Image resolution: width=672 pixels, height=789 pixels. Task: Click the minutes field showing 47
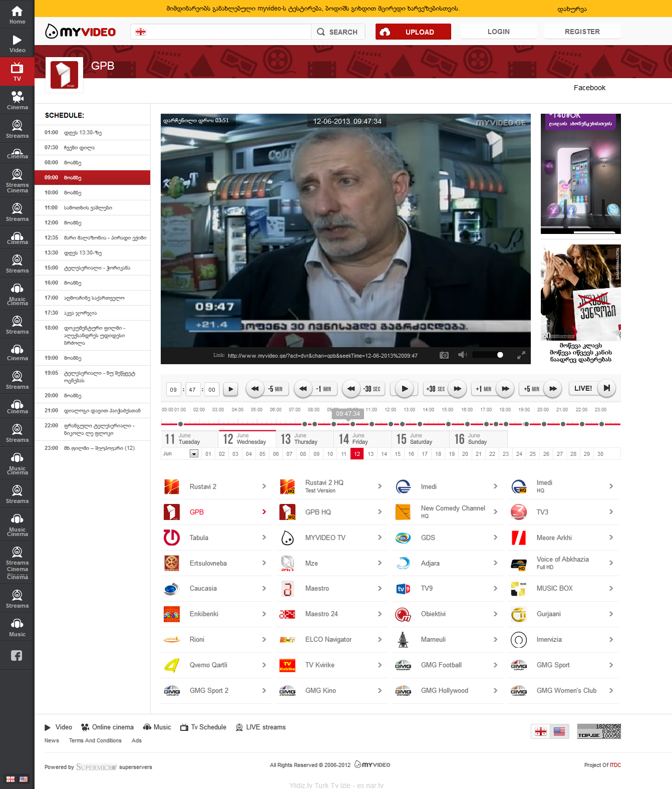click(x=193, y=389)
